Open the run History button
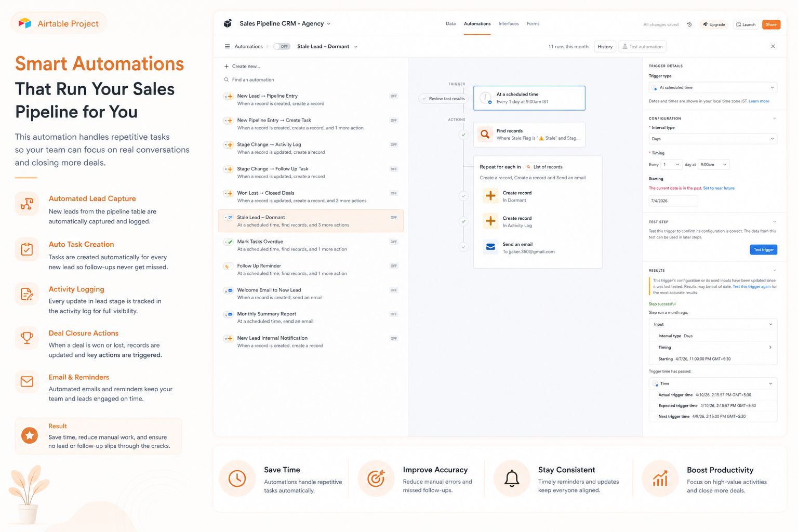 coord(605,47)
